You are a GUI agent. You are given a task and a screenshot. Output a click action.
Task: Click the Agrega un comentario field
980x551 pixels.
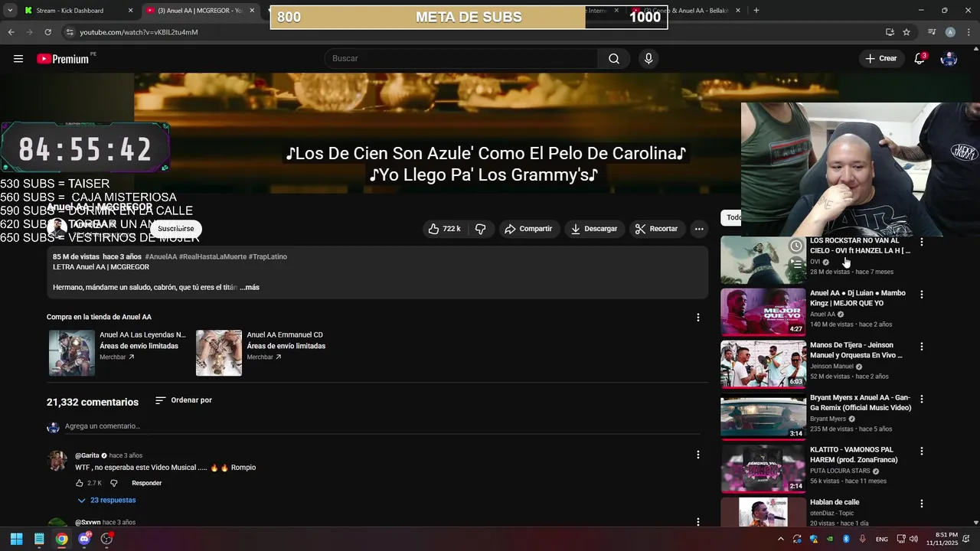(381, 426)
